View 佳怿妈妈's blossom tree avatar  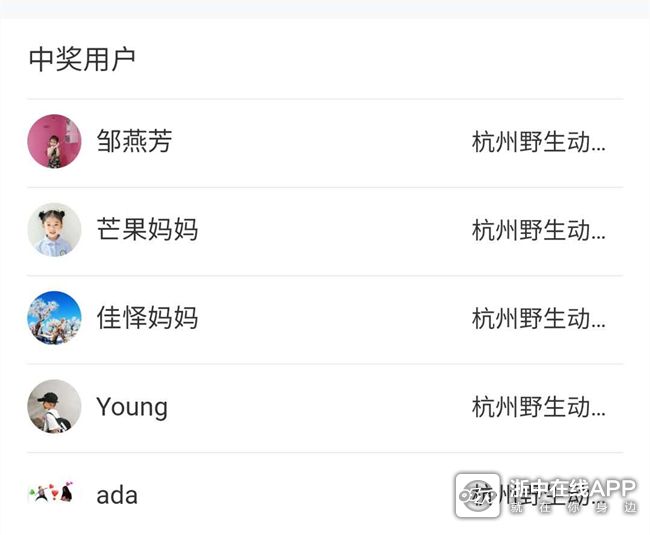pyautogui.click(x=54, y=318)
